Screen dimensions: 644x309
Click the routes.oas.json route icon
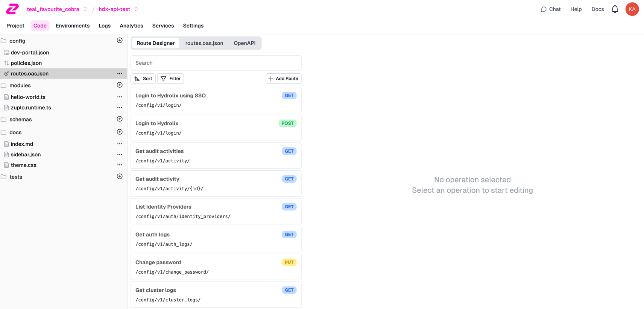pyautogui.click(x=6, y=74)
